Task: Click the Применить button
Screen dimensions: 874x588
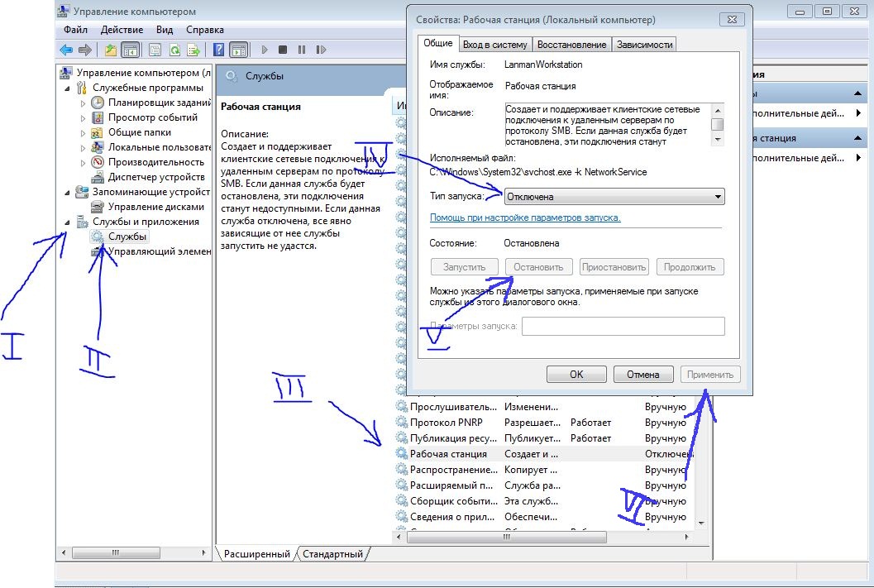Action: point(710,375)
